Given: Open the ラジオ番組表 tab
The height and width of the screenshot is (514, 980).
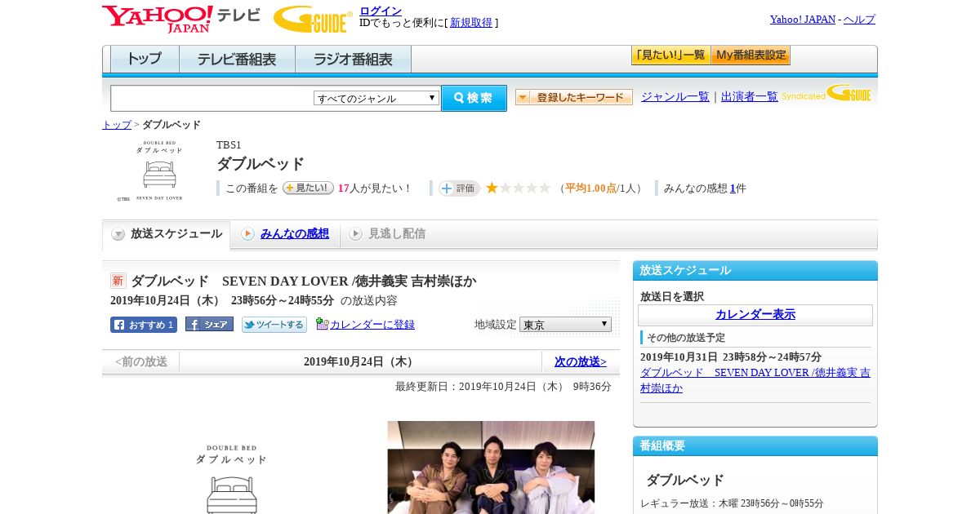Looking at the screenshot, I should click(x=353, y=59).
